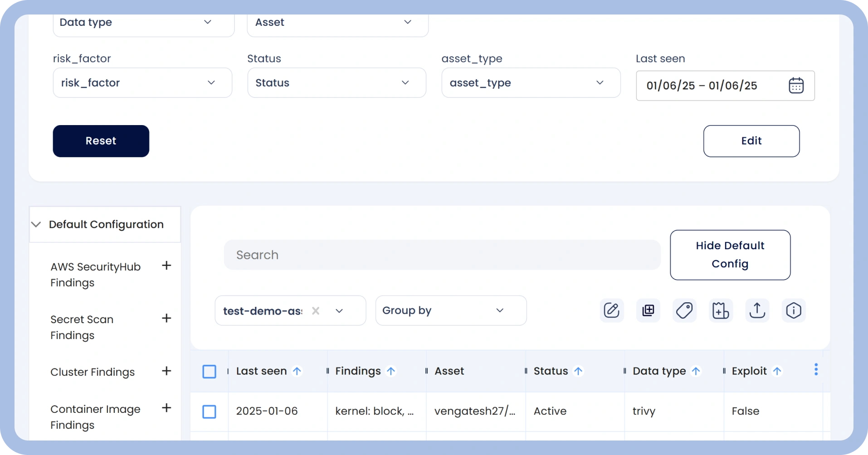Viewport: 868px width, 455px height.
Task: Click the export/upload icon above the table
Action: [x=757, y=310]
